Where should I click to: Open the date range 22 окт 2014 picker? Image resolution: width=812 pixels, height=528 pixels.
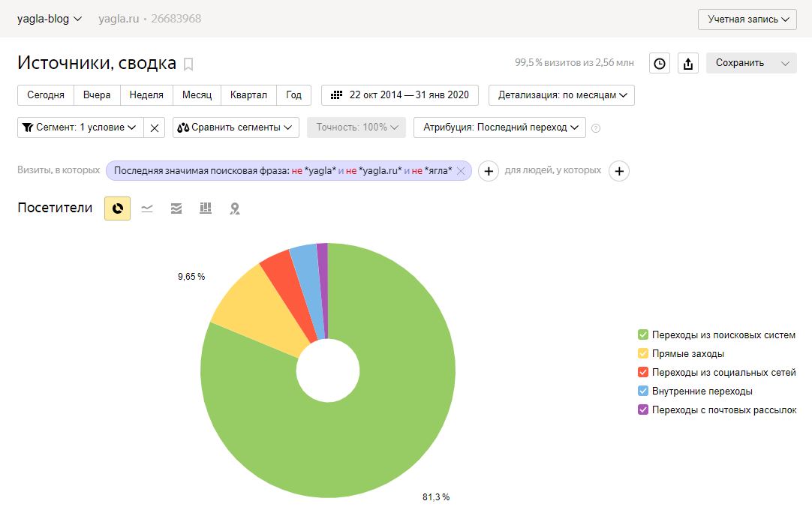[400, 95]
